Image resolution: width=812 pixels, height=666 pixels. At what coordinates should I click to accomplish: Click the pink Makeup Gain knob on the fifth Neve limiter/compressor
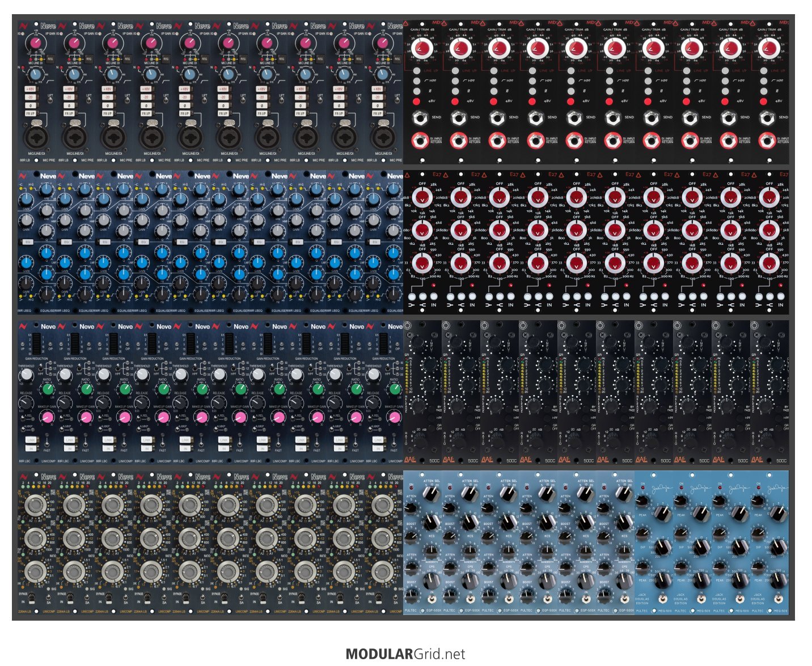point(202,418)
